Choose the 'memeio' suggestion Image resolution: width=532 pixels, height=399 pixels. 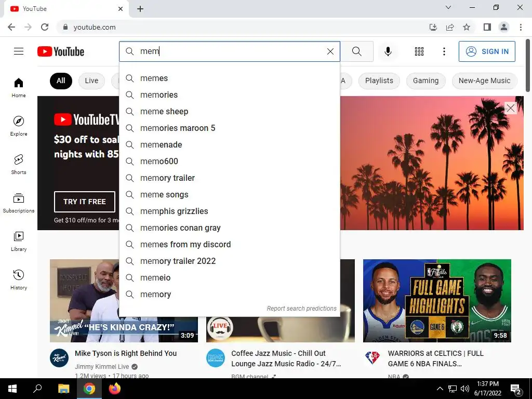tap(229, 277)
